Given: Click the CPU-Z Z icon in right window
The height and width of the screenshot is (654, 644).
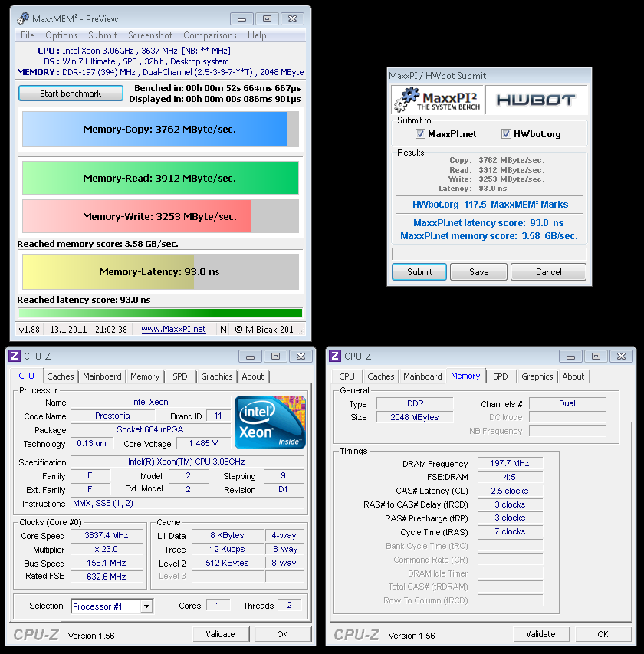Looking at the screenshot, I should (x=335, y=356).
